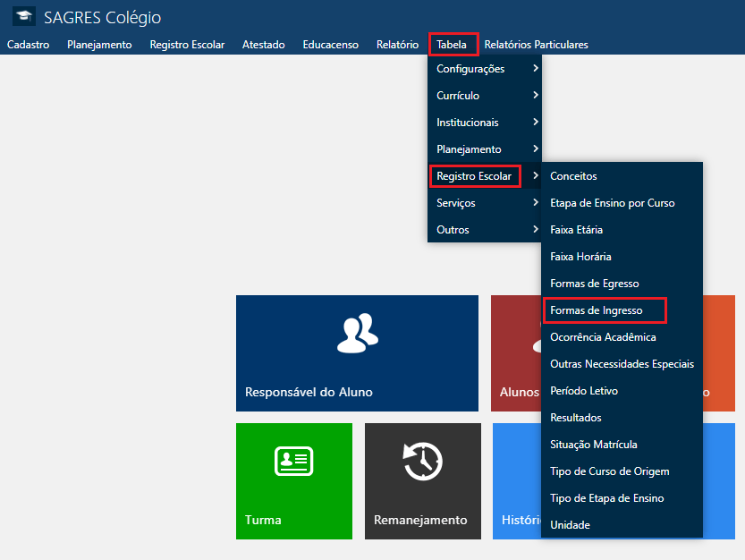Open Relatórios Particulares menu
Screen dimensions: 745x560
pos(536,45)
